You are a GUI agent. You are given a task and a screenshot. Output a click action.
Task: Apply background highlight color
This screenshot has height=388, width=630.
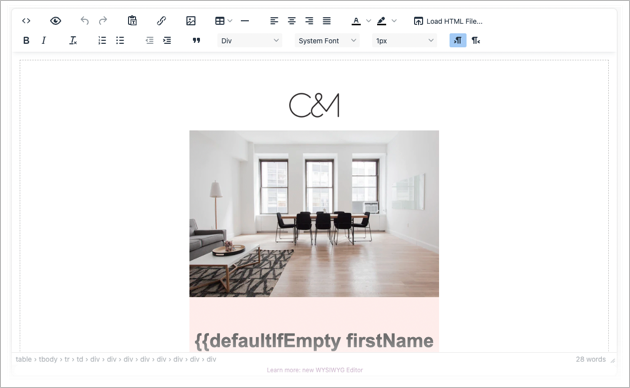click(382, 21)
